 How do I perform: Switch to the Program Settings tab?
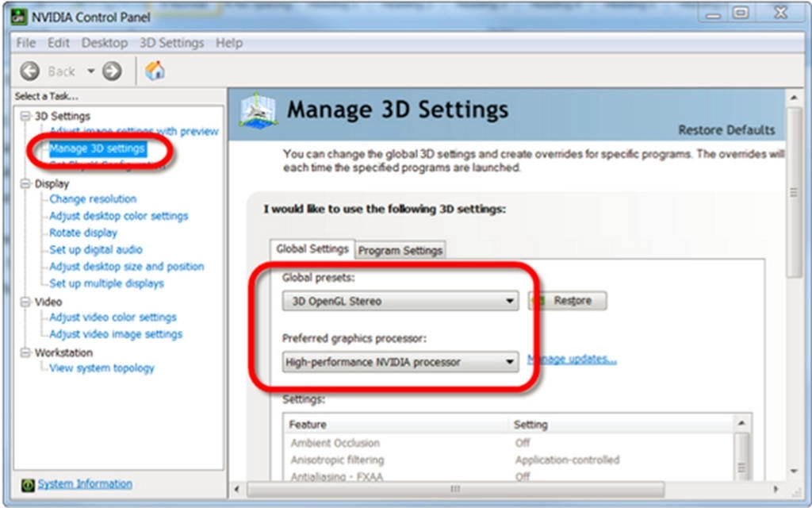400,250
